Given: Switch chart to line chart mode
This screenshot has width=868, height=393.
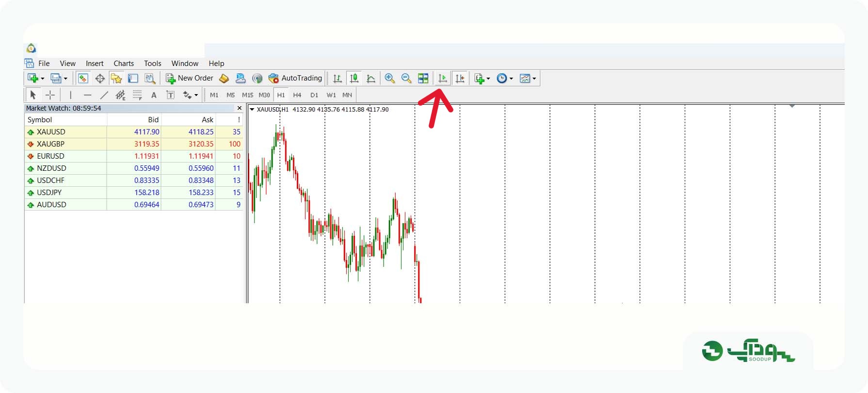Looking at the screenshot, I should pos(371,78).
